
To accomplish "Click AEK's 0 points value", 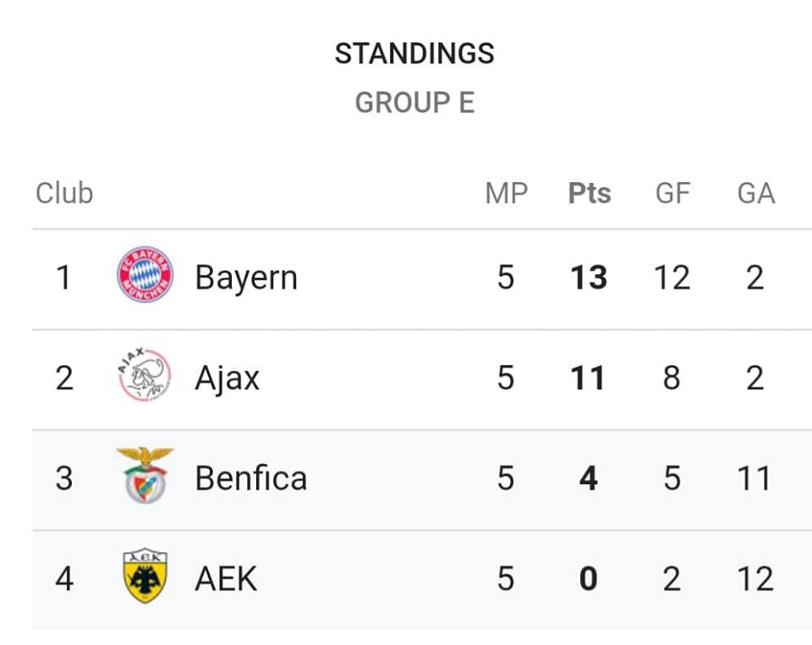I will point(589,579).
